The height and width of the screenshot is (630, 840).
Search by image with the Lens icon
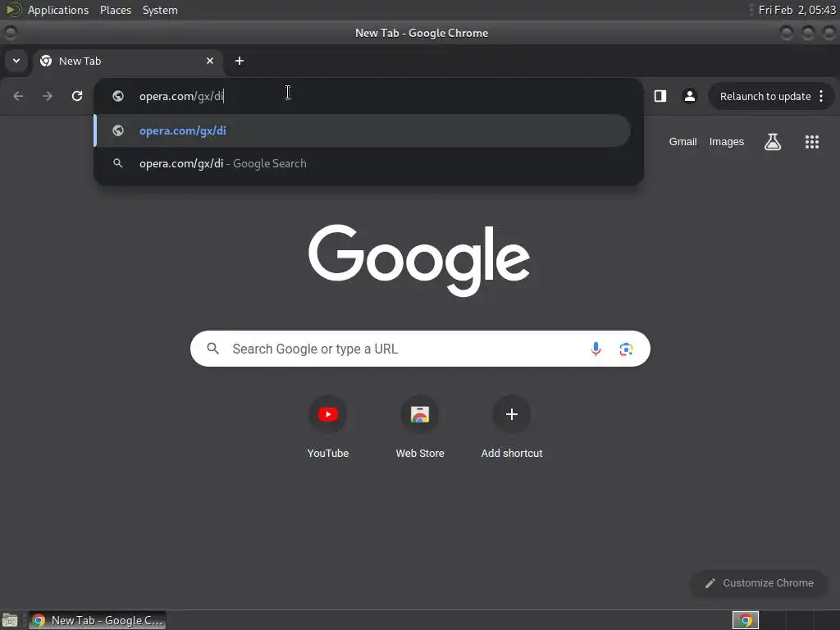626,349
